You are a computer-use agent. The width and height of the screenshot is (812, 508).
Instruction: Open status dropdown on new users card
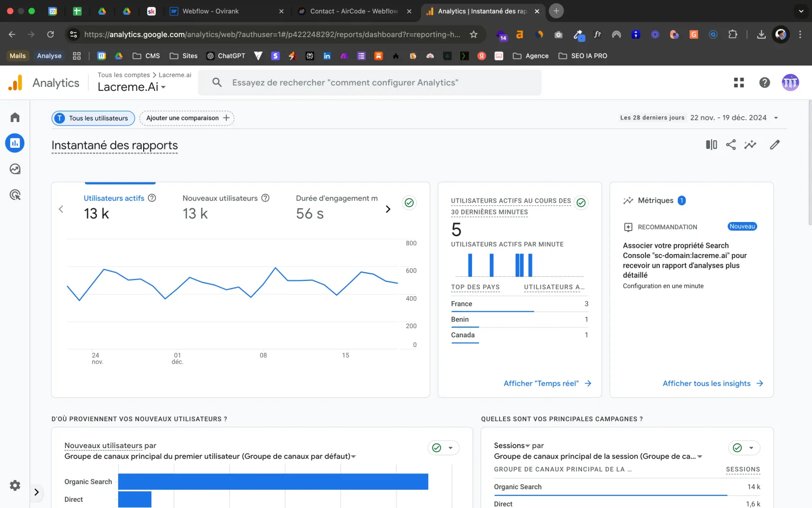tap(444, 448)
